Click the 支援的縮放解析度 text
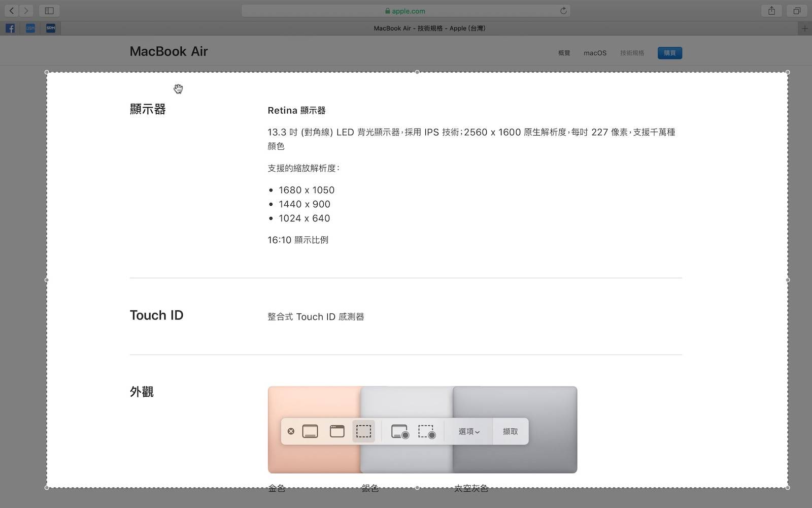 pos(303,168)
